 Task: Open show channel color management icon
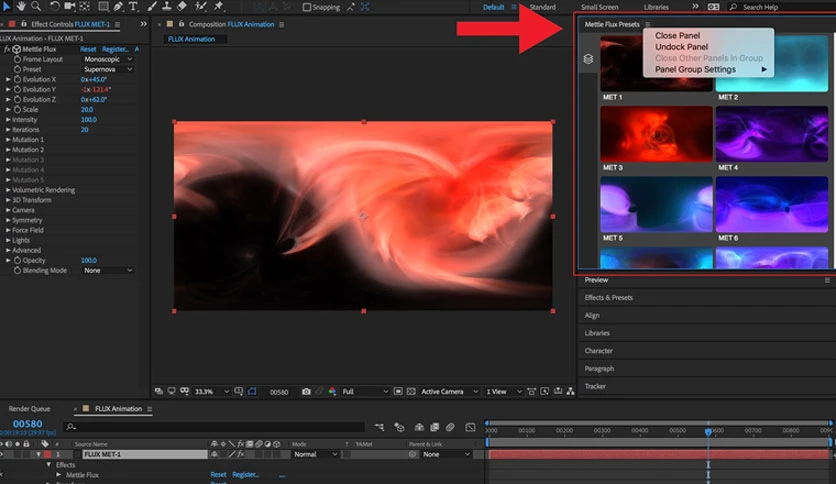[332, 391]
